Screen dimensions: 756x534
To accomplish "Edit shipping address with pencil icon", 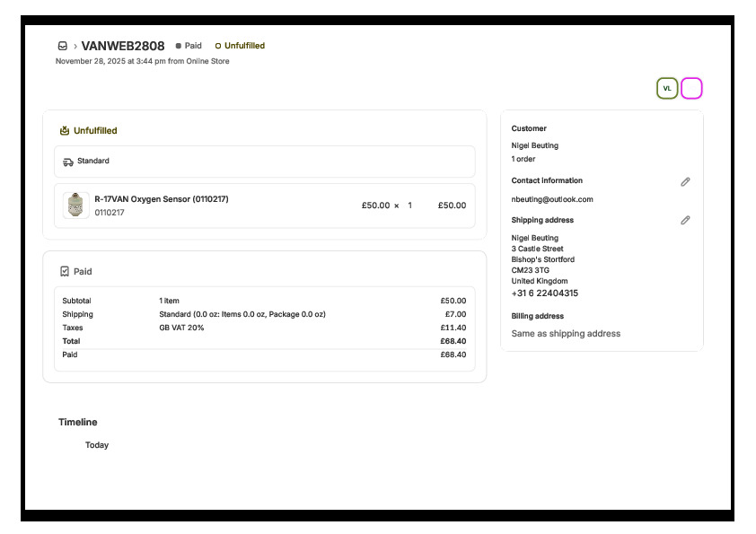I will (x=685, y=220).
